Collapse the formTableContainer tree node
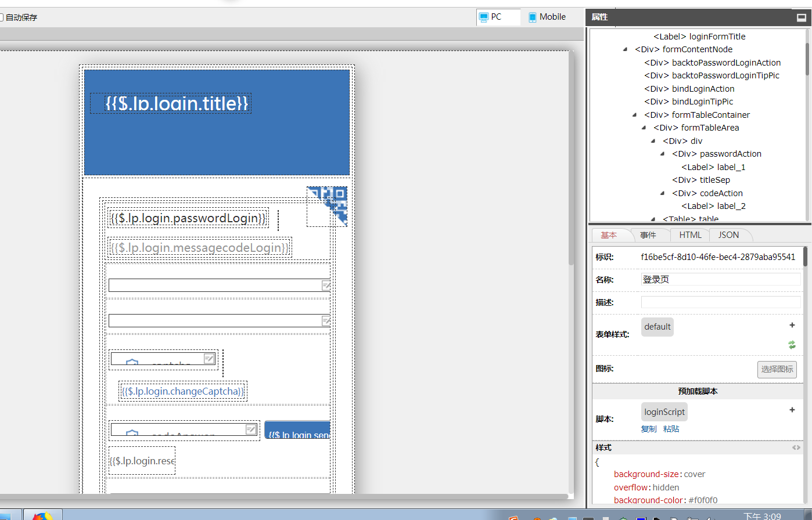 tap(634, 115)
